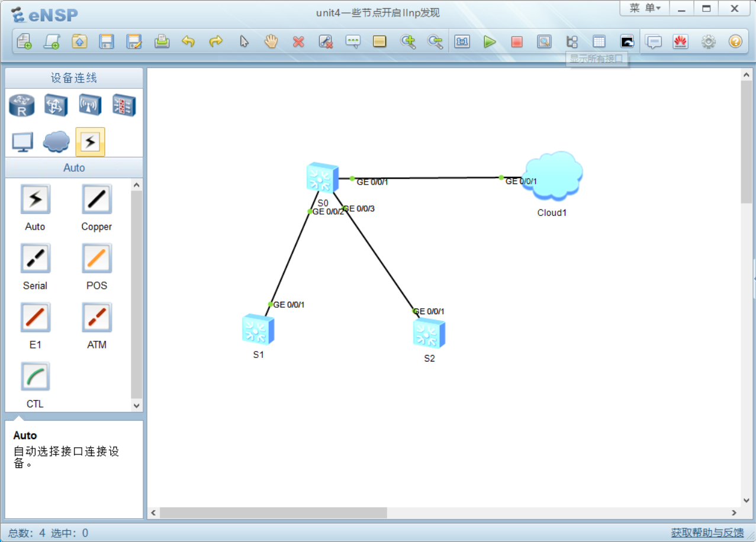Select the Serial cable type

click(x=36, y=259)
